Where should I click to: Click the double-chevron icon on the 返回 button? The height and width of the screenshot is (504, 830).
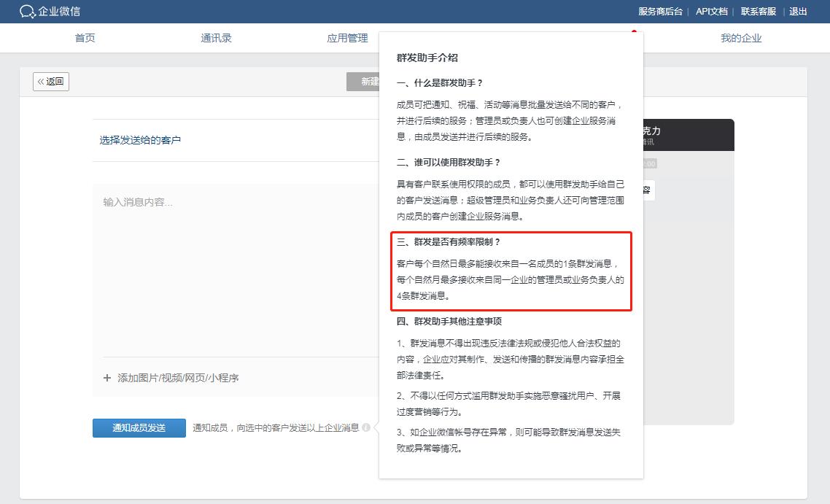[42, 82]
